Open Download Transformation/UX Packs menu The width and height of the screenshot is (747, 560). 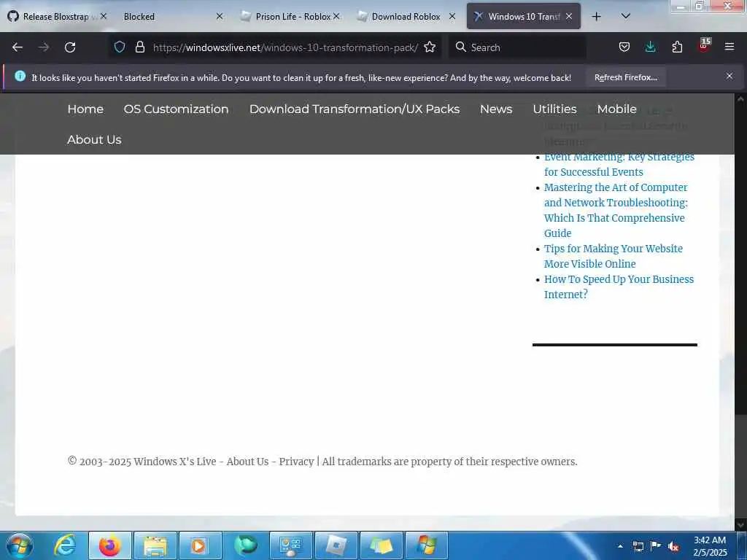(355, 109)
